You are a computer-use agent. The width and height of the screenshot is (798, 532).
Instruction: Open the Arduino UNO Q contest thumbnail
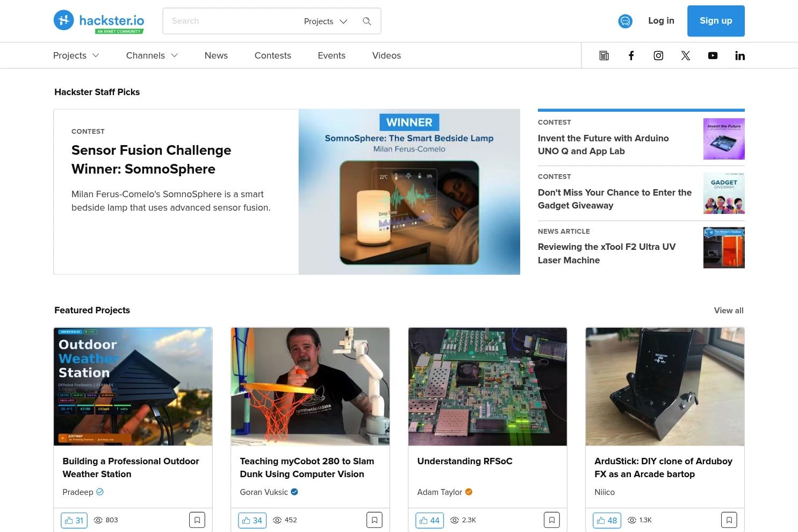click(x=724, y=139)
